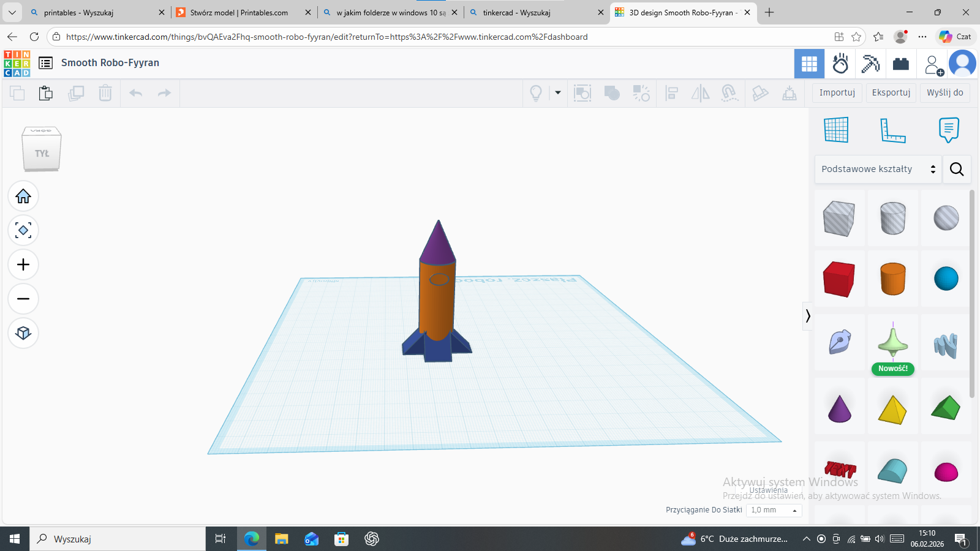Screen dimensions: 980x551
Task: Zoom in with the plus button
Action: (23, 265)
